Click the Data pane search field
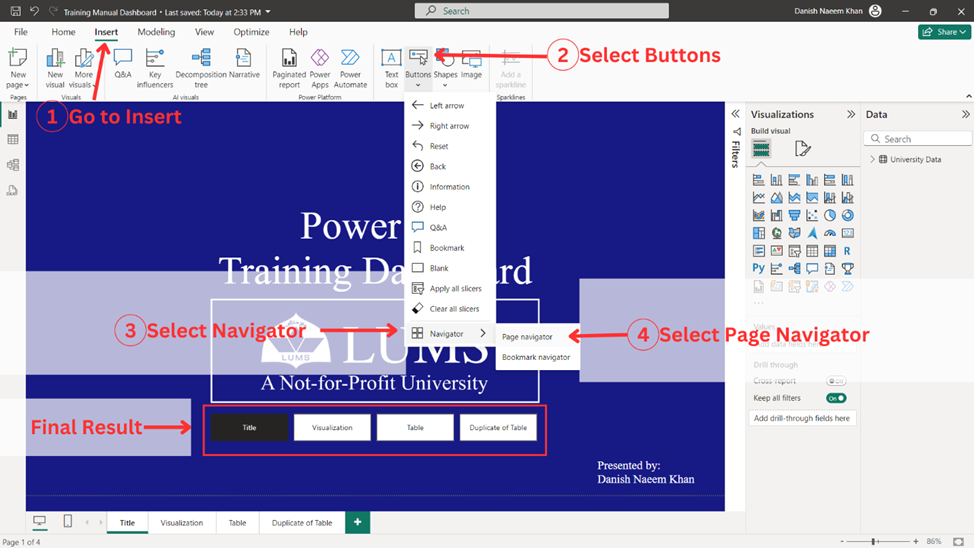974x548 pixels. [917, 139]
